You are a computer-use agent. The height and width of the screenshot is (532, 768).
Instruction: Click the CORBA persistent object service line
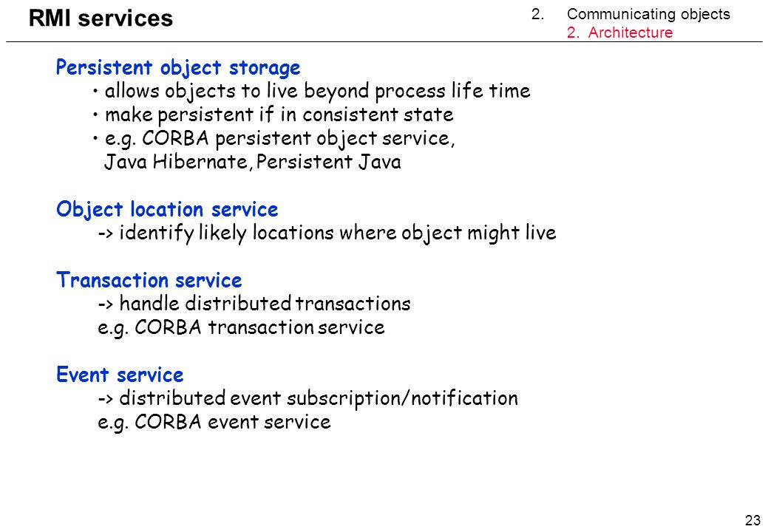click(273, 138)
